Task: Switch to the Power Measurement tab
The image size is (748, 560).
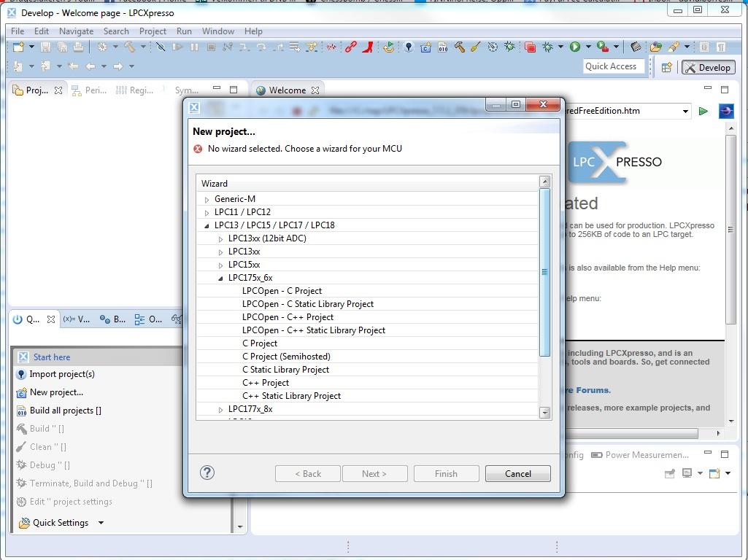Action: tap(640, 455)
